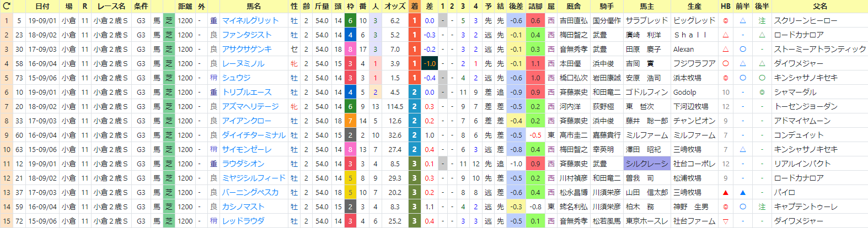Open horse アズマヘリテージ
The image size is (868, 228).
click(250, 106)
